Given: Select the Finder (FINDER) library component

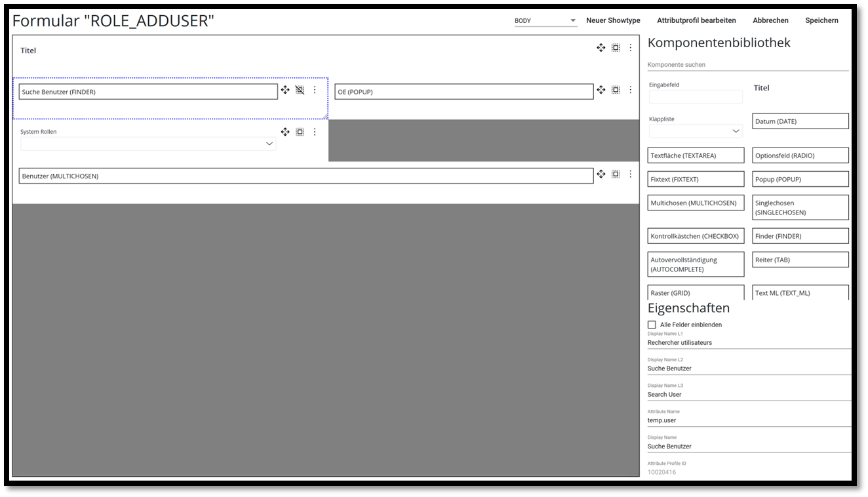Looking at the screenshot, I should 800,236.
